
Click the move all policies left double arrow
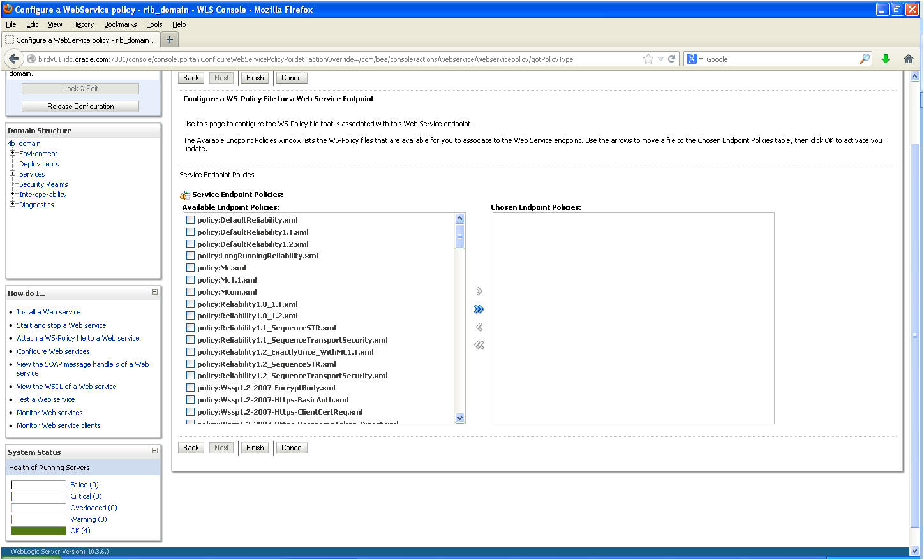click(x=479, y=345)
